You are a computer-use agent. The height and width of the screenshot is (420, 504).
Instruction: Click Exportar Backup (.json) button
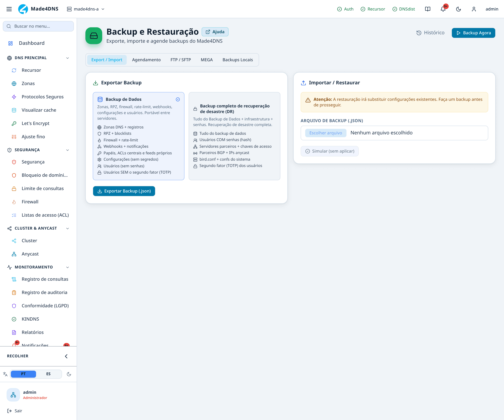[124, 191]
